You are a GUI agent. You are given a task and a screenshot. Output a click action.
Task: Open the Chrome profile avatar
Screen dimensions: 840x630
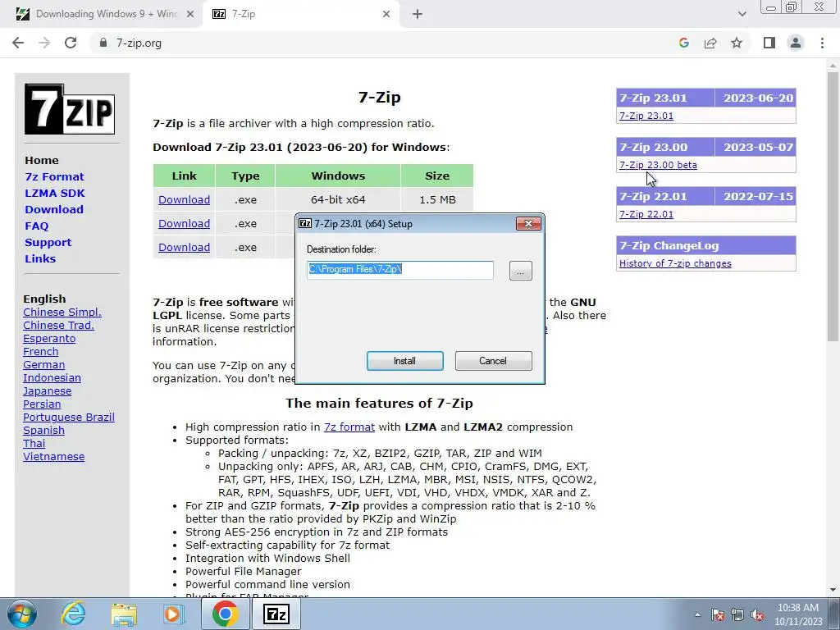[796, 43]
